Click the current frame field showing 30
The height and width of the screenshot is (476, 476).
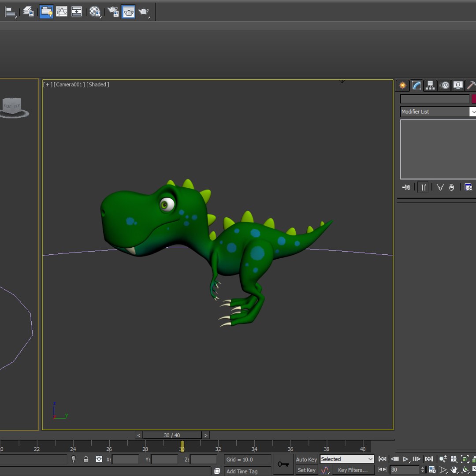click(405, 470)
